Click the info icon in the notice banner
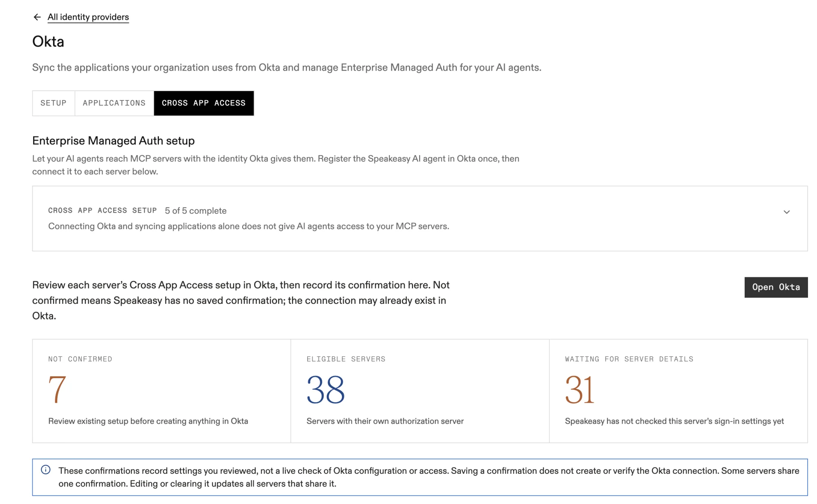The image size is (817, 504). [x=46, y=470]
